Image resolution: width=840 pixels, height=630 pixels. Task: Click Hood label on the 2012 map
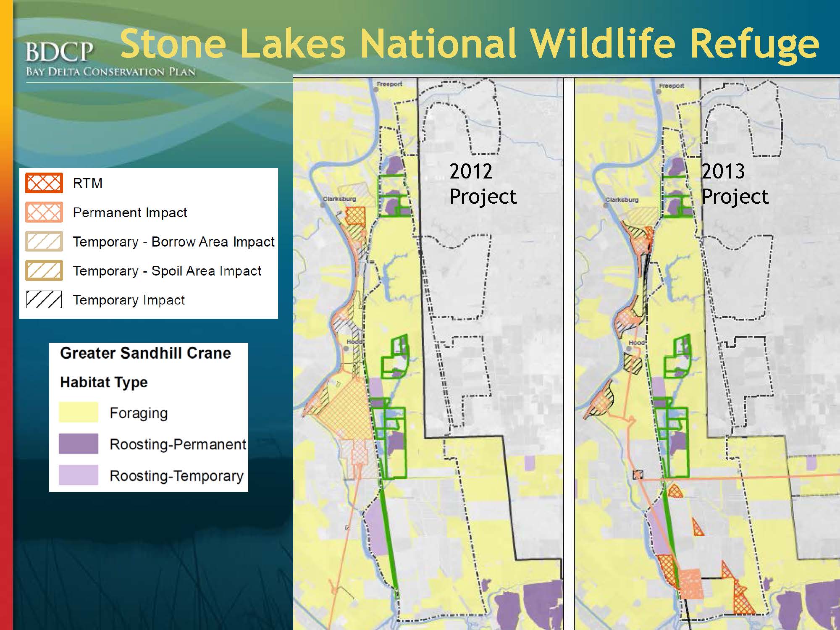pyautogui.click(x=354, y=342)
